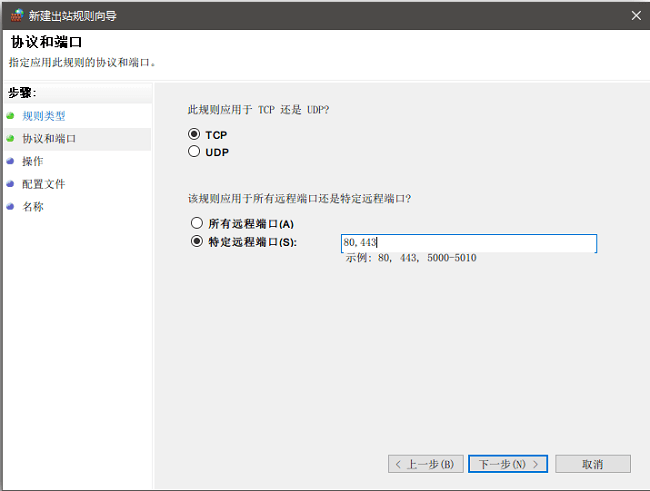650x491 pixels.
Task: Click the green bullet beside 规则类型
Action: pyautogui.click(x=11, y=116)
